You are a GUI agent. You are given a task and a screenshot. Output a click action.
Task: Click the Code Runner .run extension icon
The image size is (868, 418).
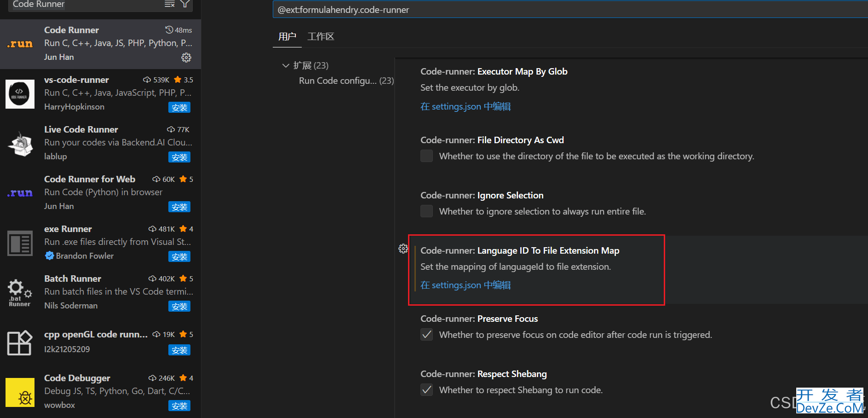[x=20, y=44]
